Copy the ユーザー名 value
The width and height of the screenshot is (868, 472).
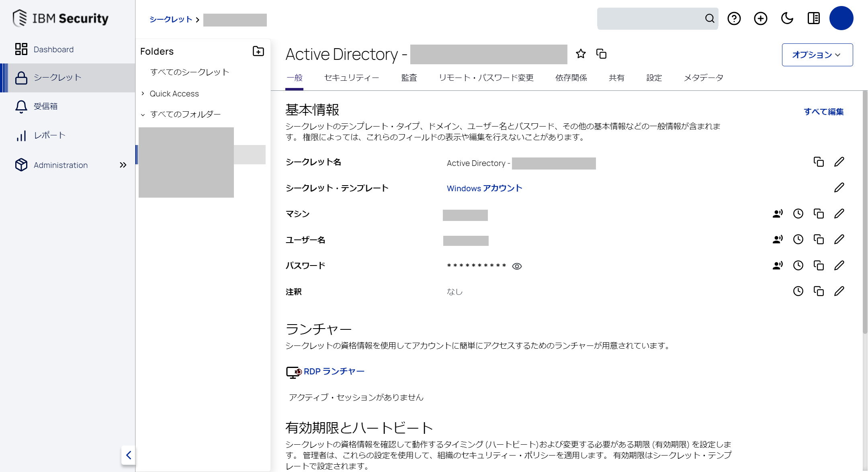(819, 239)
